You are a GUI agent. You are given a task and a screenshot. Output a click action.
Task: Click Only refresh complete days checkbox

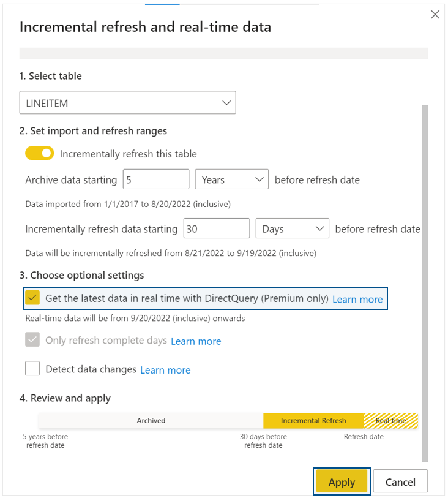point(32,339)
